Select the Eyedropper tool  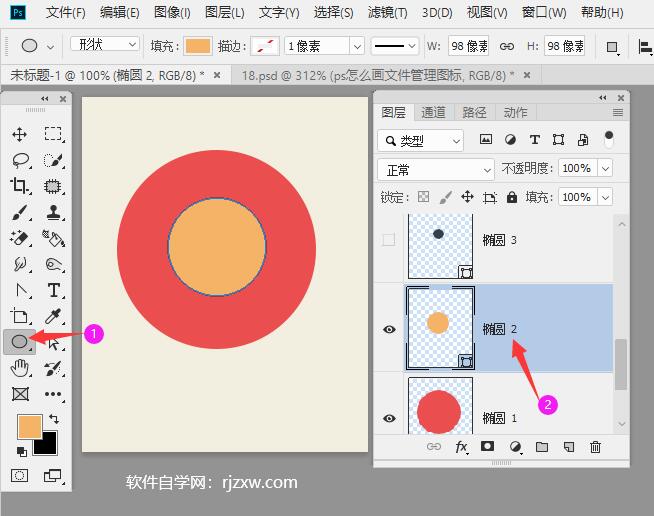[x=53, y=316]
